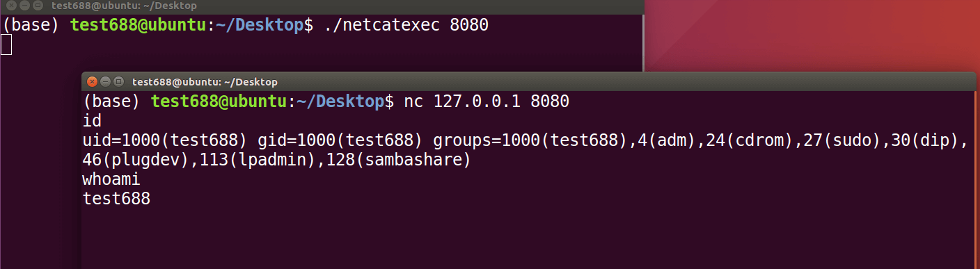The image size is (980, 269).
Task: Click the 'test688' whoami output line
Action: click(x=116, y=199)
